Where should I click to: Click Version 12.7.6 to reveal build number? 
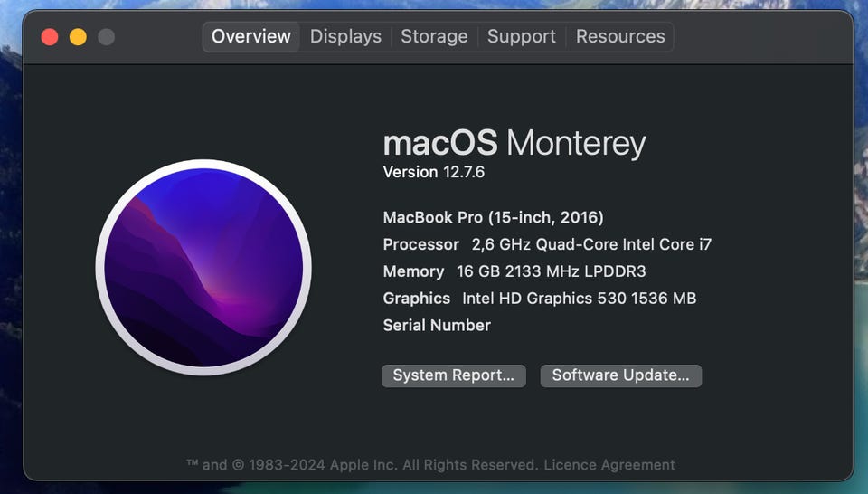click(x=434, y=172)
